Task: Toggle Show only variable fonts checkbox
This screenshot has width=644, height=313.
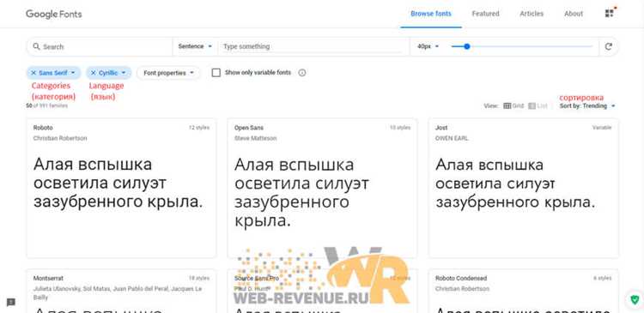Action: 216,73
